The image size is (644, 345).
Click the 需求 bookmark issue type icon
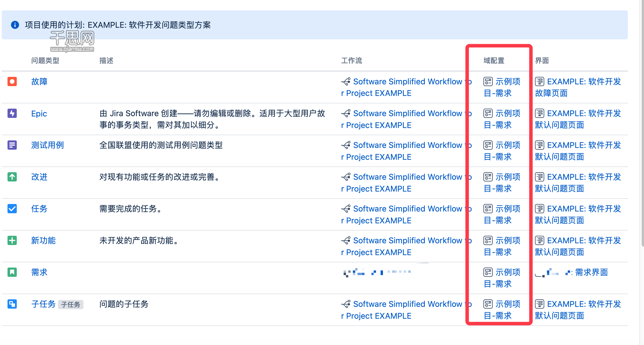coord(12,272)
